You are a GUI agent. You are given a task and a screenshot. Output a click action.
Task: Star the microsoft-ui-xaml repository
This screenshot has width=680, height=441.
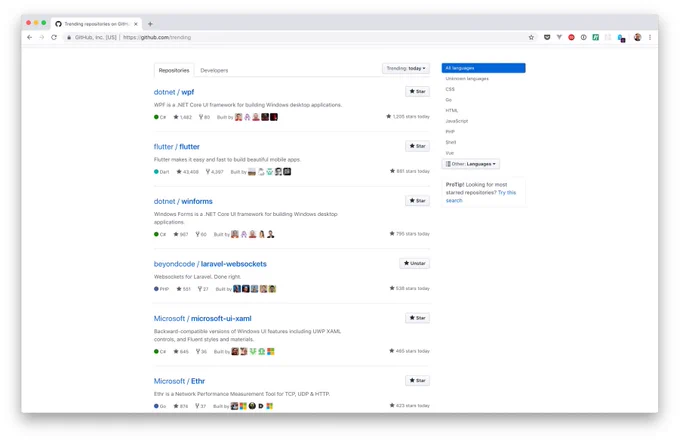(x=417, y=318)
